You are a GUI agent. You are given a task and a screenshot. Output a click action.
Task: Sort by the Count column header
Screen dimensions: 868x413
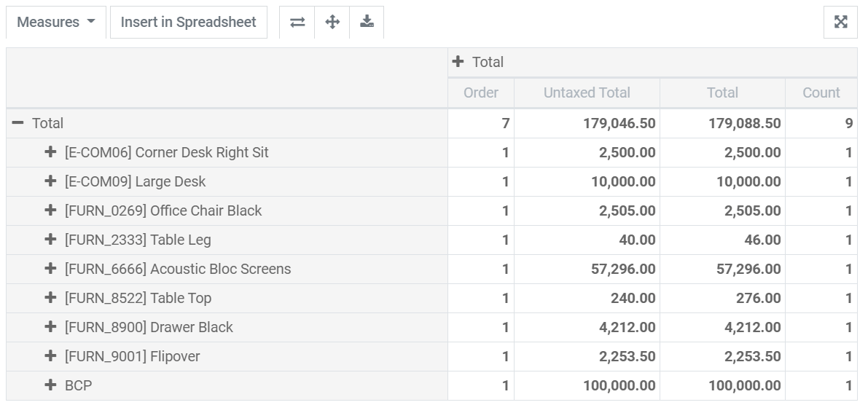pyautogui.click(x=821, y=93)
